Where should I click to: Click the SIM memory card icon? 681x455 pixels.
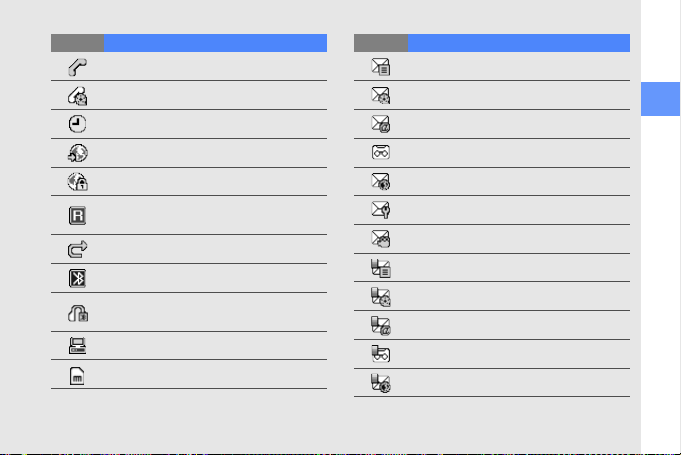coord(77,376)
